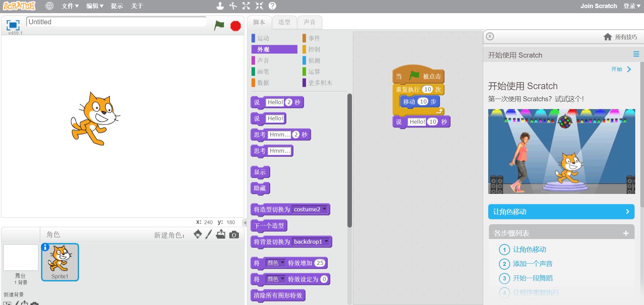Viewport: 644px width, 305px height.
Task: Select the 数据 block category
Action: tap(274, 82)
